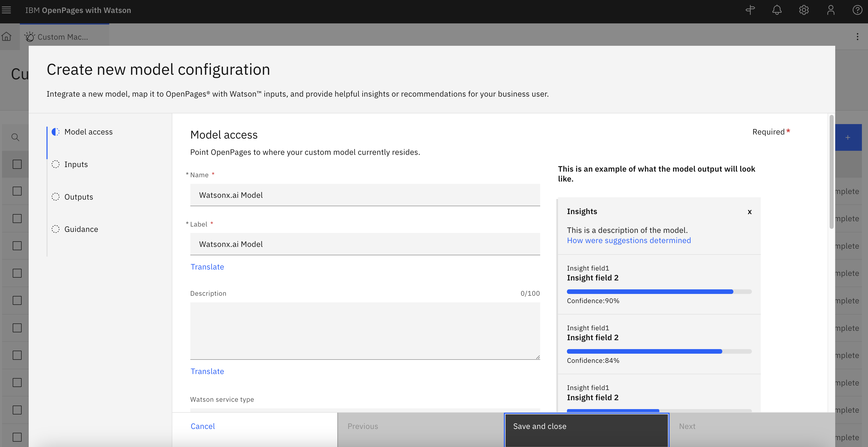This screenshot has width=868, height=447.
Task: Click the signpost tour icon in header
Action: point(750,10)
